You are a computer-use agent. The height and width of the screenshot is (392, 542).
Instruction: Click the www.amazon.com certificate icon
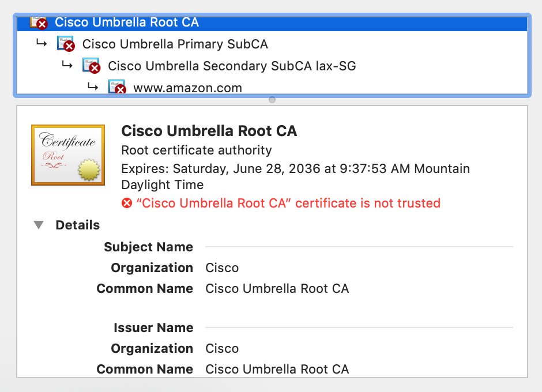coord(117,87)
